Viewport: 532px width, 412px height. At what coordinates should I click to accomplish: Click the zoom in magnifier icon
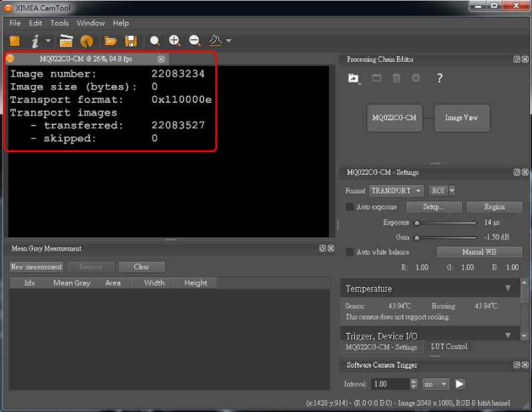175,41
